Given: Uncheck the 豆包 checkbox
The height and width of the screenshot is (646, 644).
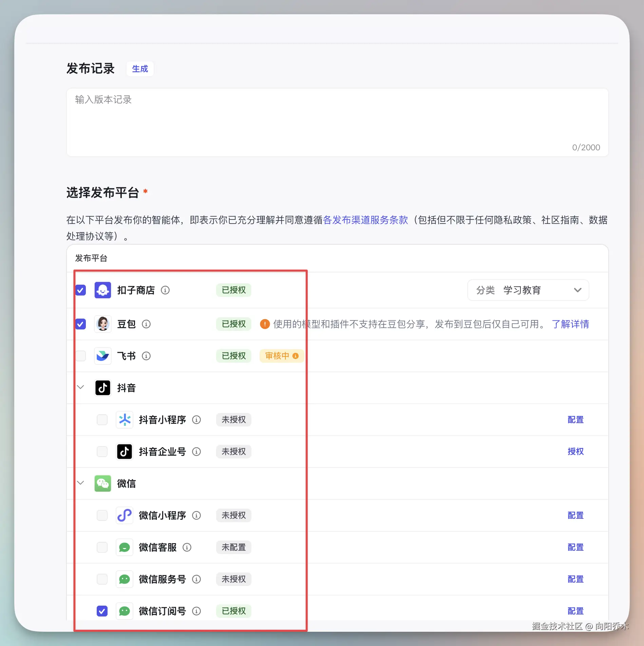Looking at the screenshot, I should (x=81, y=324).
